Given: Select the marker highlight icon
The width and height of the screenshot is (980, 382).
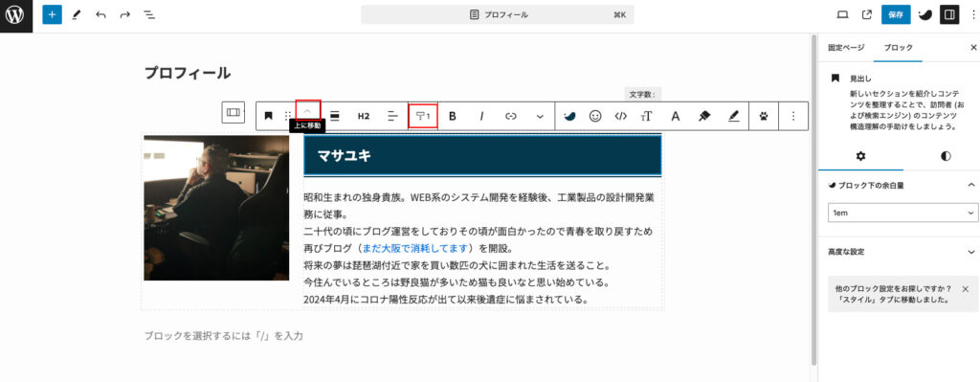Looking at the screenshot, I should pos(704,116).
